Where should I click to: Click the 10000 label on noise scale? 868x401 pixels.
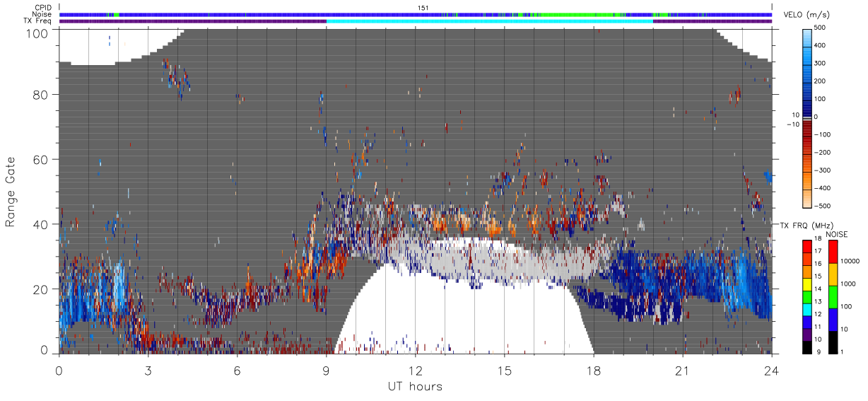[850, 261]
